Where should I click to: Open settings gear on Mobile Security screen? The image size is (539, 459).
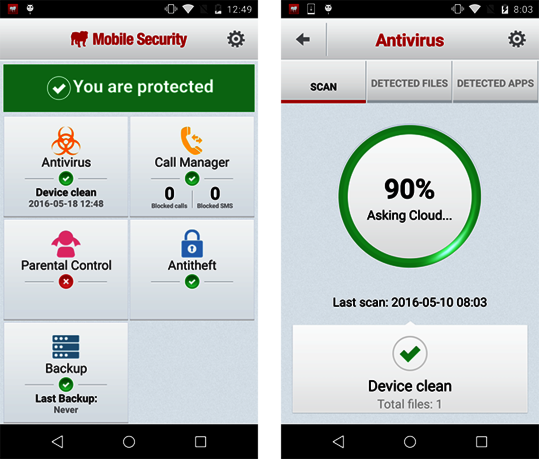coord(236,39)
